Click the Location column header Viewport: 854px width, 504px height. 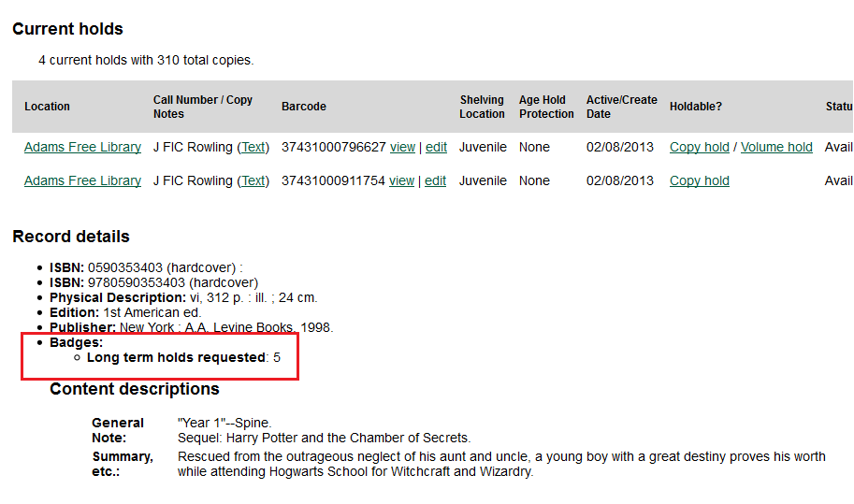47,107
